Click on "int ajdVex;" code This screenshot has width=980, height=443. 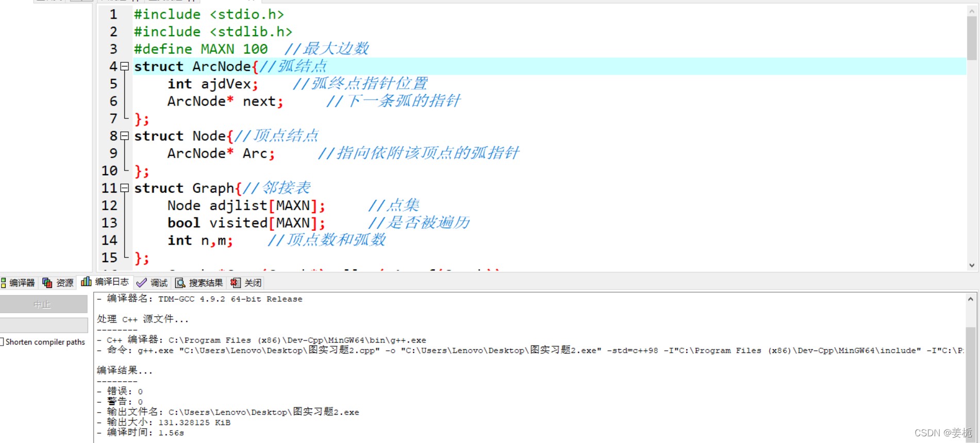click(213, 84)
